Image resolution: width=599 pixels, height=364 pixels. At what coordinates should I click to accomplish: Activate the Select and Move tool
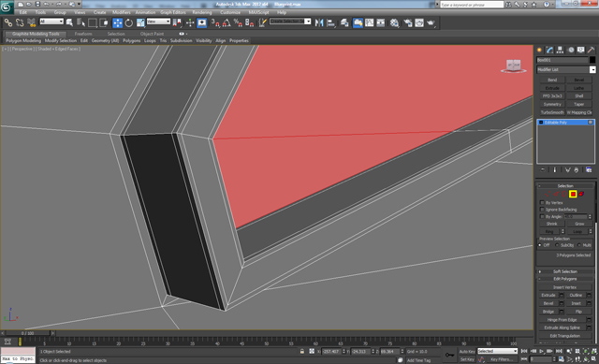coord(117,22)
